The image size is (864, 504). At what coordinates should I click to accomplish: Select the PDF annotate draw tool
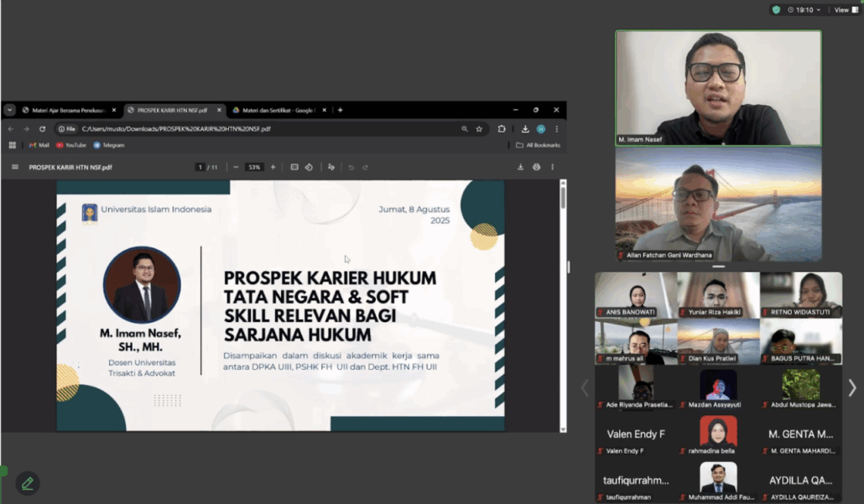(331, 167)
